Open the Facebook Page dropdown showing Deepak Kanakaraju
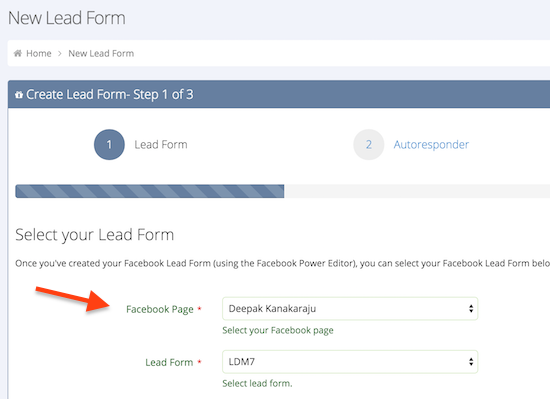The height and width of the screenshot is (399, 550). [350, 309]
